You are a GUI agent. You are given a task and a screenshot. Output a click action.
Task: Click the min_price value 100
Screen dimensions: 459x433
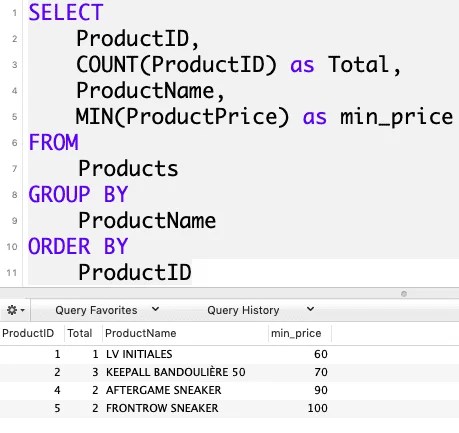[x=318, y=408]
